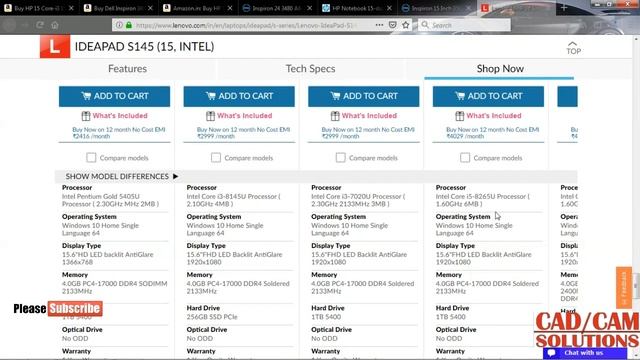The image size is (640, 360).
Task: Check Compare models for Core i3-7020U
Action: pos(340,158)
